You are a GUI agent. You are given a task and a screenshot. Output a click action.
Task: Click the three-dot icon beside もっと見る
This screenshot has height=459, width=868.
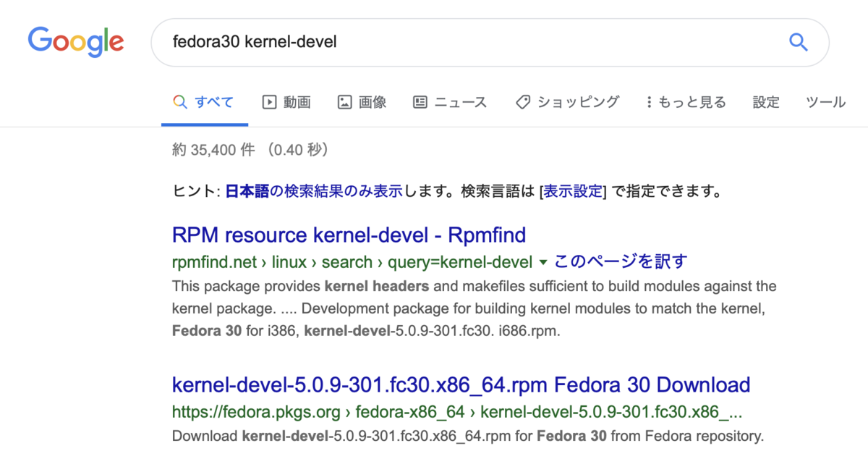click(649, 102)
